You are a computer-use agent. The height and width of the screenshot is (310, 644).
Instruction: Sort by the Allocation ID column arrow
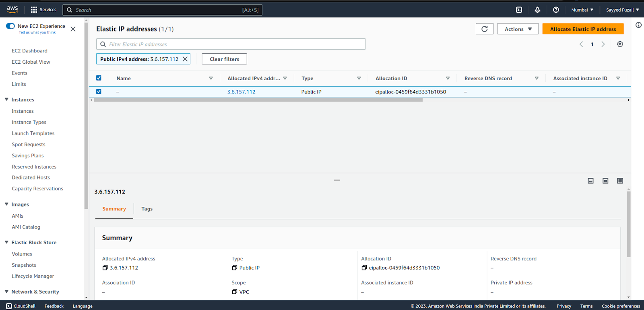click(x=448, y=78)
